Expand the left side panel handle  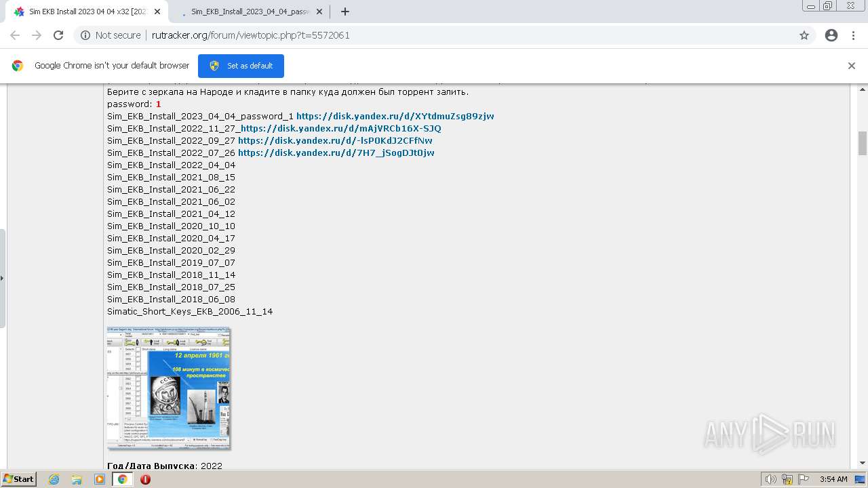(2, 278)
